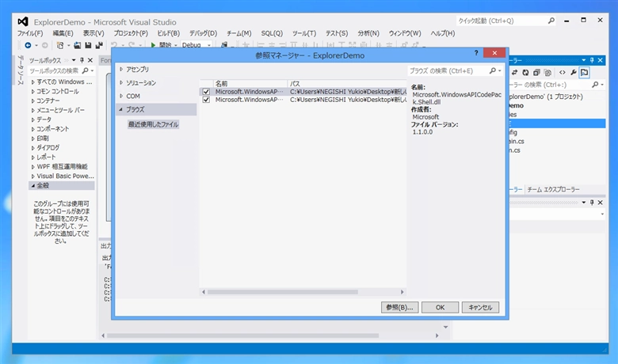Uncheck second Microsoft.WindowsAPI reference checkbox
The width and height of the screenshot is (618, 364).
point(206,100)
